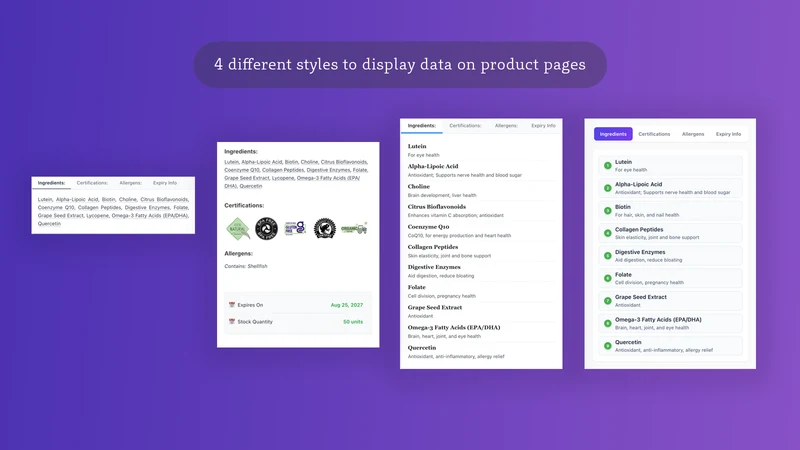Select the purple Ingredients pill tab
The image size is (800, 450).
[613, 134]
